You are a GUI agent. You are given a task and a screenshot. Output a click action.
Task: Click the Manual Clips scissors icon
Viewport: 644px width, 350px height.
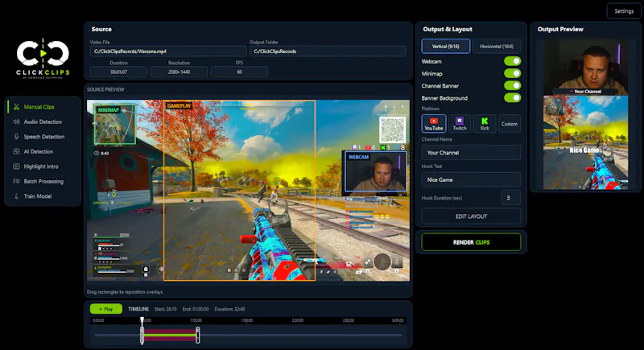pyautogui.click(x=16, y=107)
